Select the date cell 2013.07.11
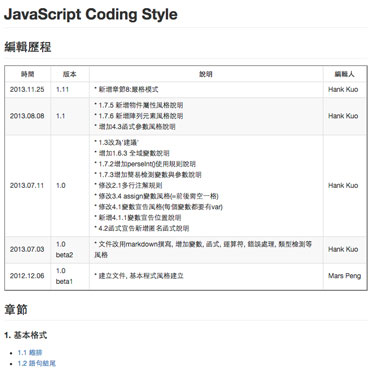The image size is (370, 370). (27, 185)
